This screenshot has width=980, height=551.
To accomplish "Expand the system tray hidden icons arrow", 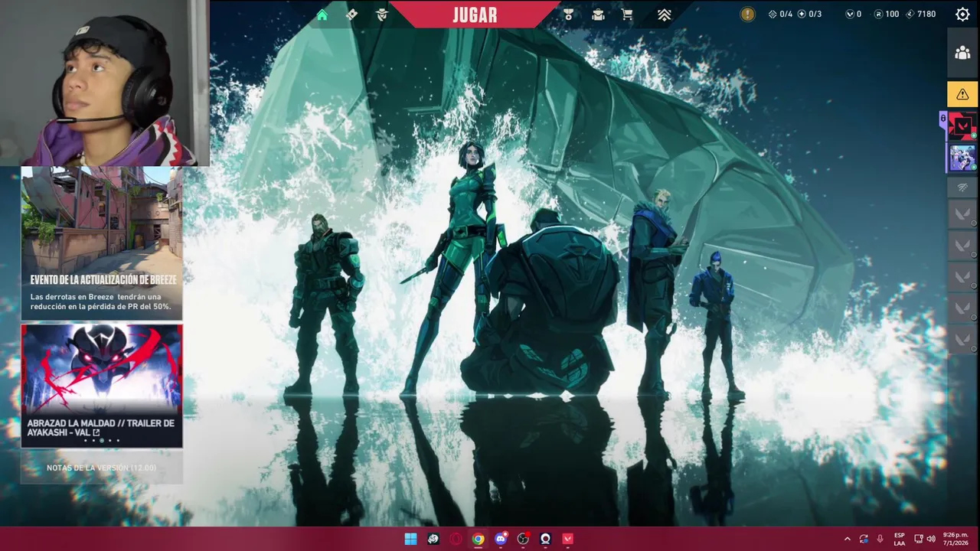I will (847, 539).
